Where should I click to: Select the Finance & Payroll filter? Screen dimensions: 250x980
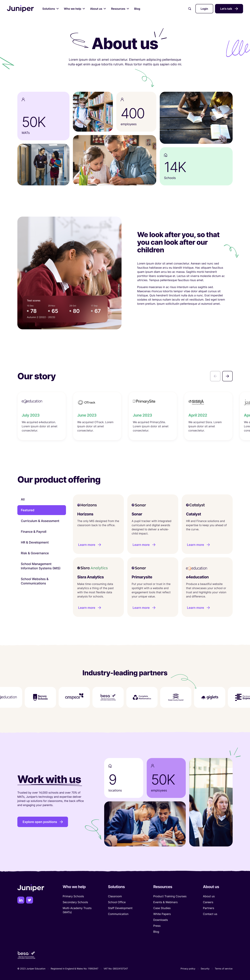[x=34, y=532]
